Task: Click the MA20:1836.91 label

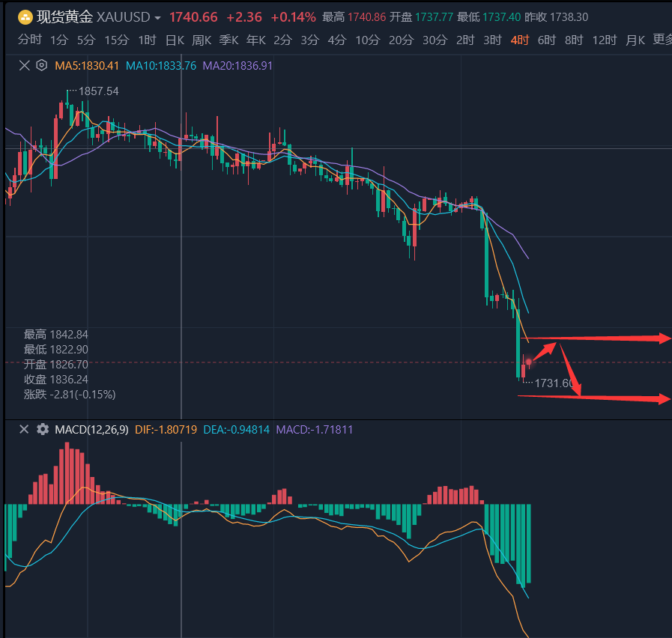Action: 237,66
